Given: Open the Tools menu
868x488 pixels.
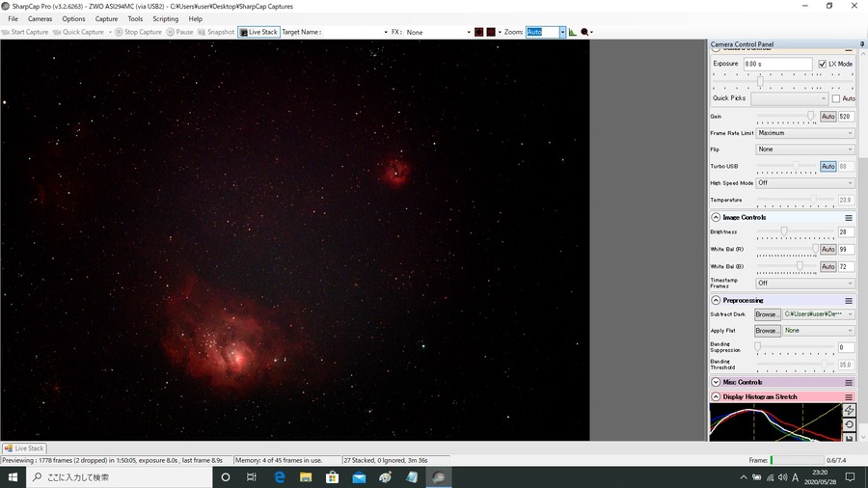Looking at the screenshot, I should pyautogui.click(x=135, y=19).
